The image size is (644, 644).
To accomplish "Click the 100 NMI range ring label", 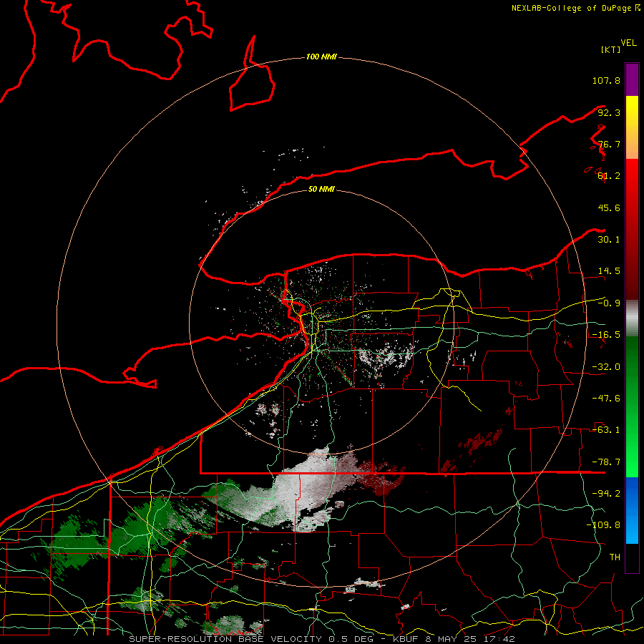I will [x=321, y=57].
